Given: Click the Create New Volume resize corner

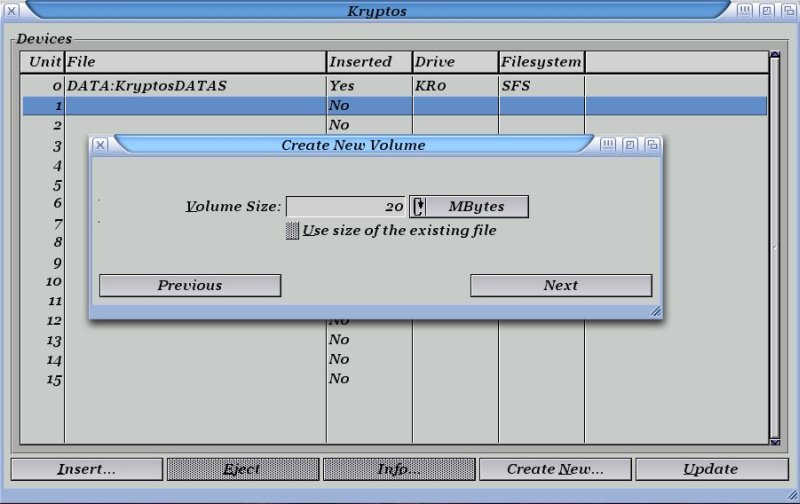Looking at the screenshot, I should tap(656, 311).
